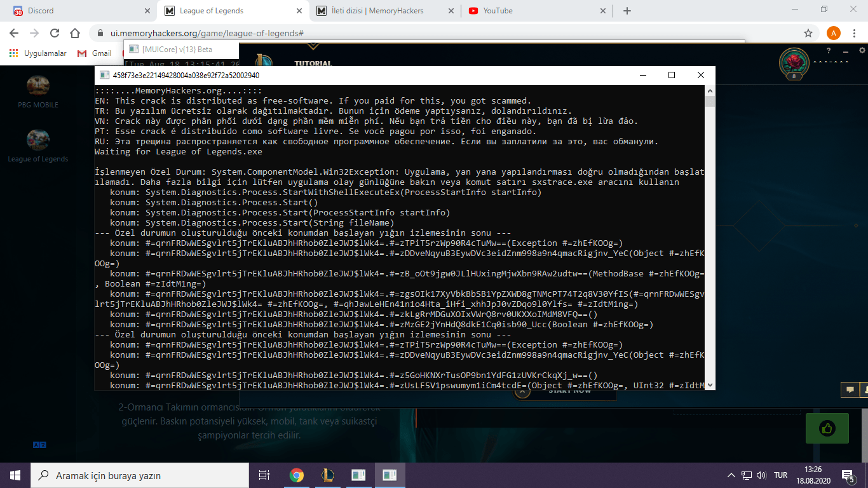Viewport: 868px width, 488px height.
Task: Click the address bar URL
Action: point(207,33)
